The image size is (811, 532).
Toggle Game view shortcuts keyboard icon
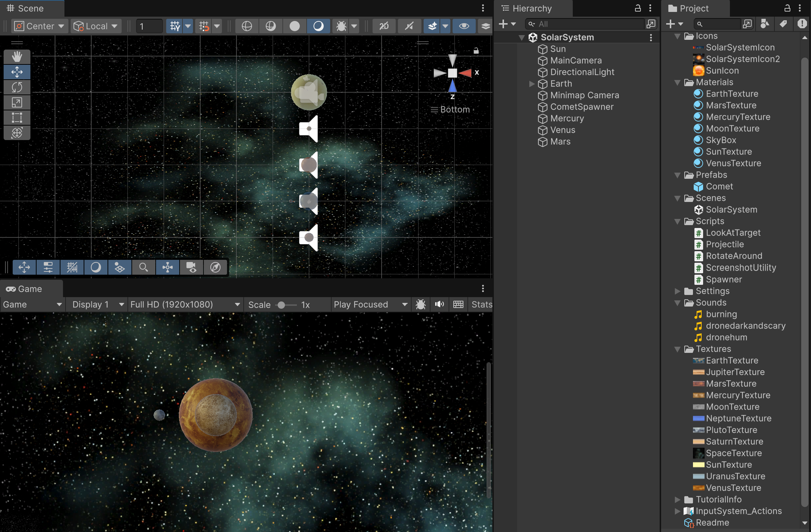pos(458,304)
